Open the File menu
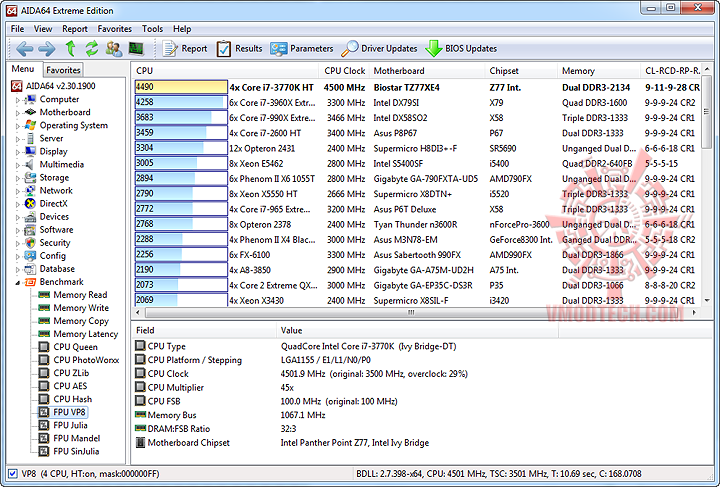This screenshot has width=720, height=487. point(17,29)
